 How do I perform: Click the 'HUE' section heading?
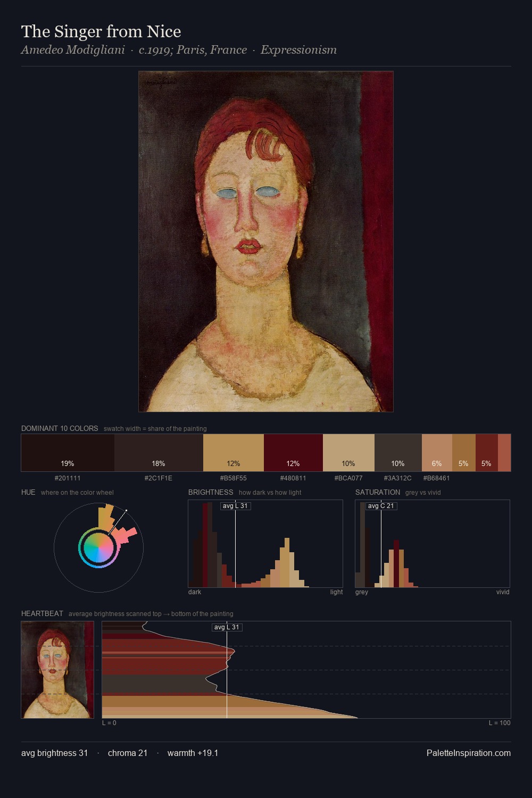point(28,492)
